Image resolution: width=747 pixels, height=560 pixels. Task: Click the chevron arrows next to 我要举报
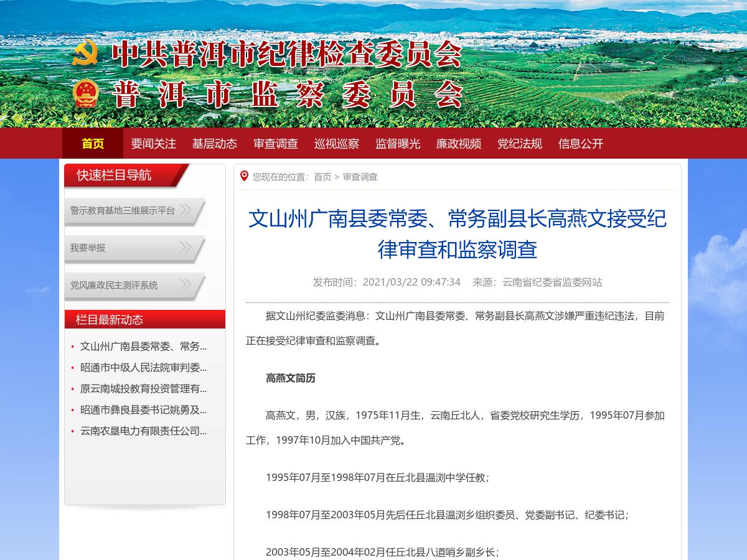point(186,247)
